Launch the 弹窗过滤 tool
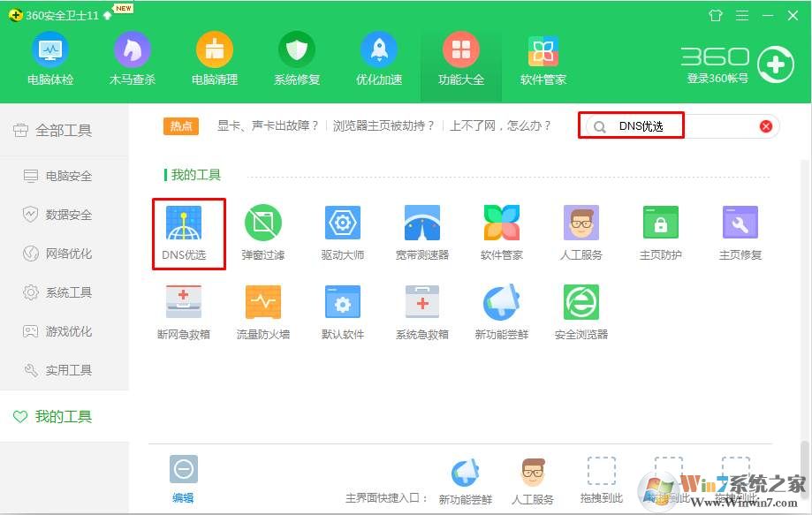The height and width of the screenshot is (515, 812). 263,233
